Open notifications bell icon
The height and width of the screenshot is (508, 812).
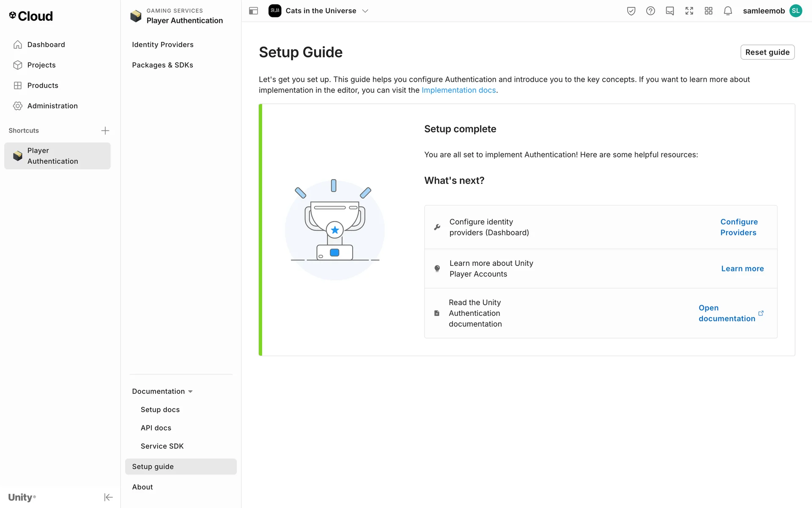(728, 11)
